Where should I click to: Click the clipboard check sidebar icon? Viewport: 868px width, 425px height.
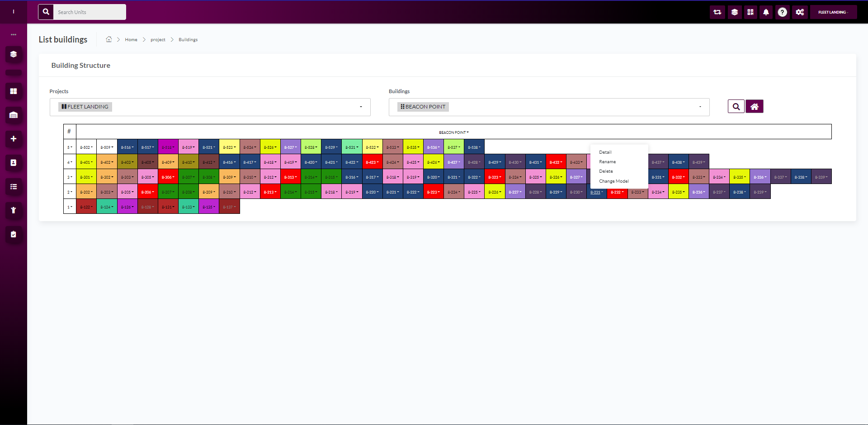pos(14,234)
